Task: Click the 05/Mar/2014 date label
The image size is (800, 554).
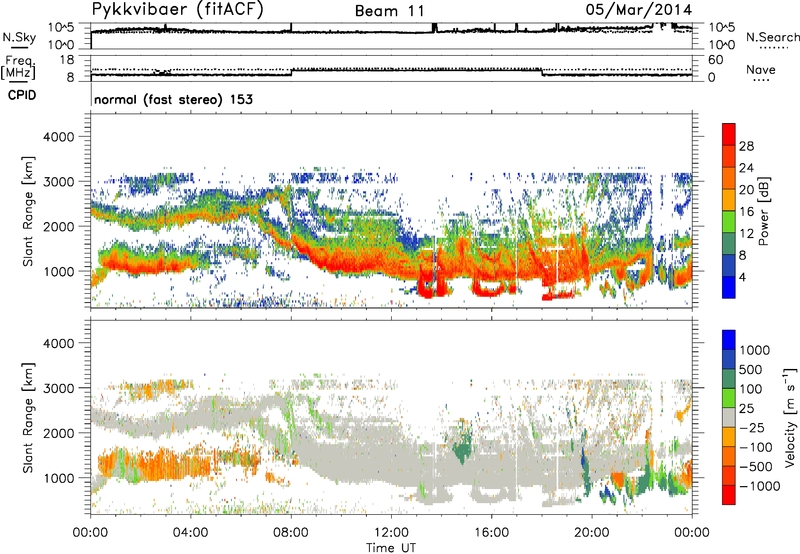Action: 639,10
